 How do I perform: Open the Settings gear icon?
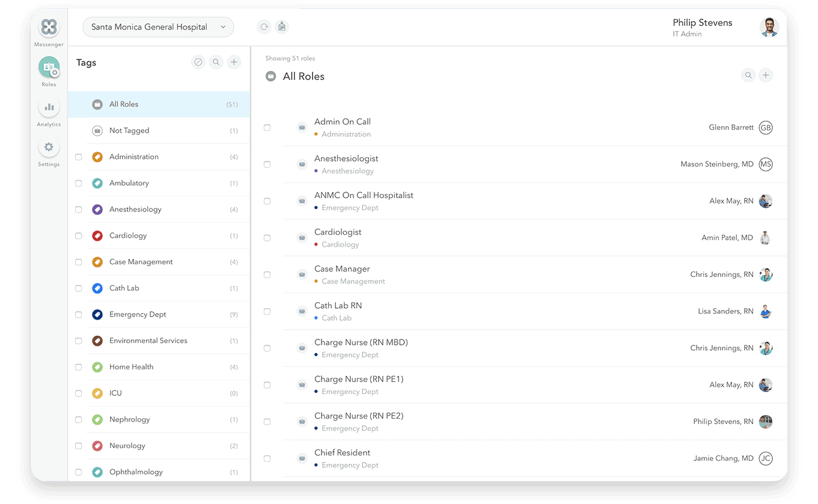pyautogui.click(x=49, y=147)
